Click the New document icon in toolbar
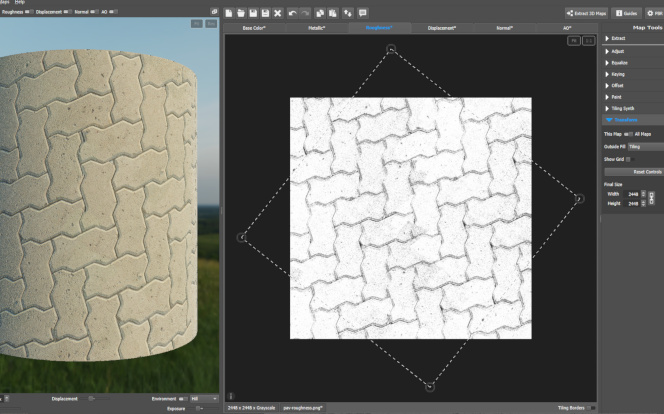The width and height of the screenshot is (664, 414). [x=229, y=13]
